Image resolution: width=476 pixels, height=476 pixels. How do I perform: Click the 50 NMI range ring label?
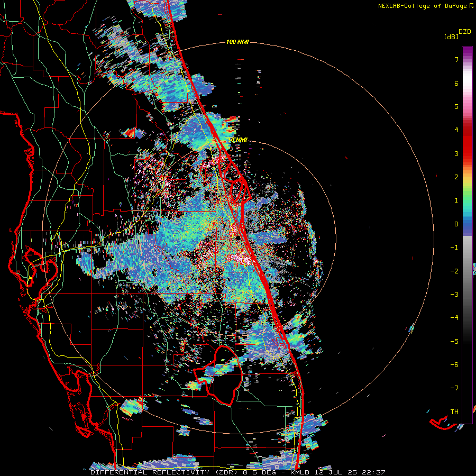[x=238, y=140]
